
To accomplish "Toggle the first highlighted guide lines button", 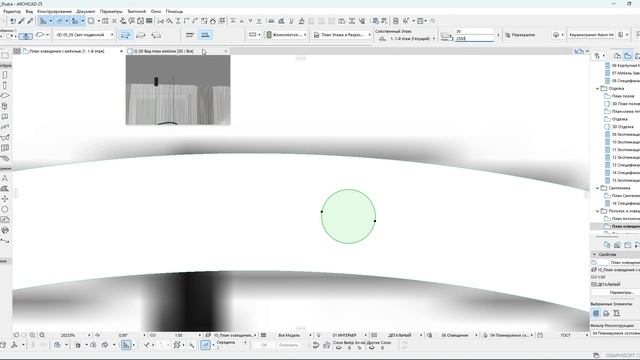I will (43, 21).
